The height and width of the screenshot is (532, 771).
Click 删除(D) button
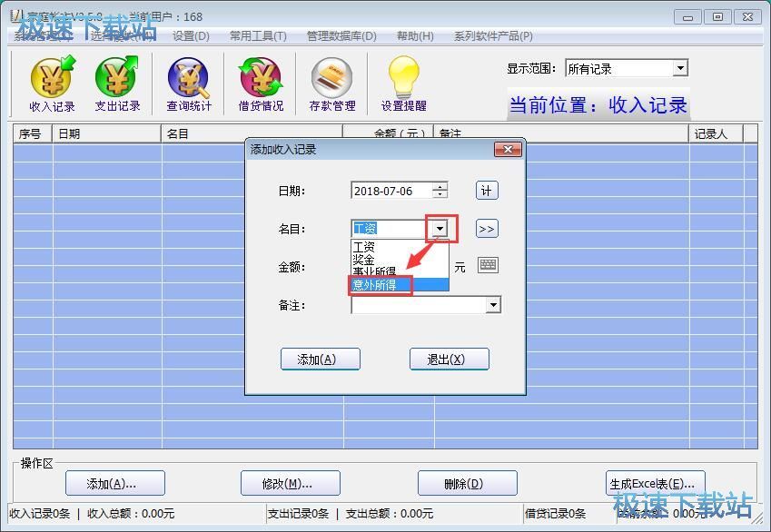467,484
